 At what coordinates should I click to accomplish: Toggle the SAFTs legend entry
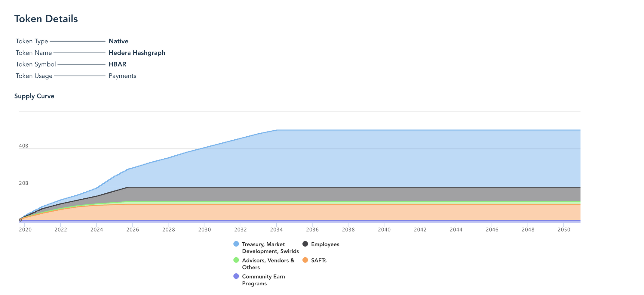(x=314, y=260)
